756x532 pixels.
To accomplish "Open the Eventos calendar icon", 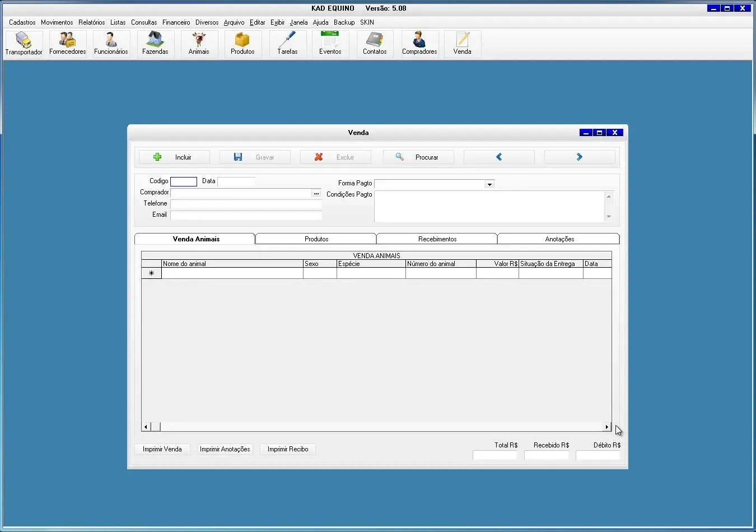I will coord(330,44).
